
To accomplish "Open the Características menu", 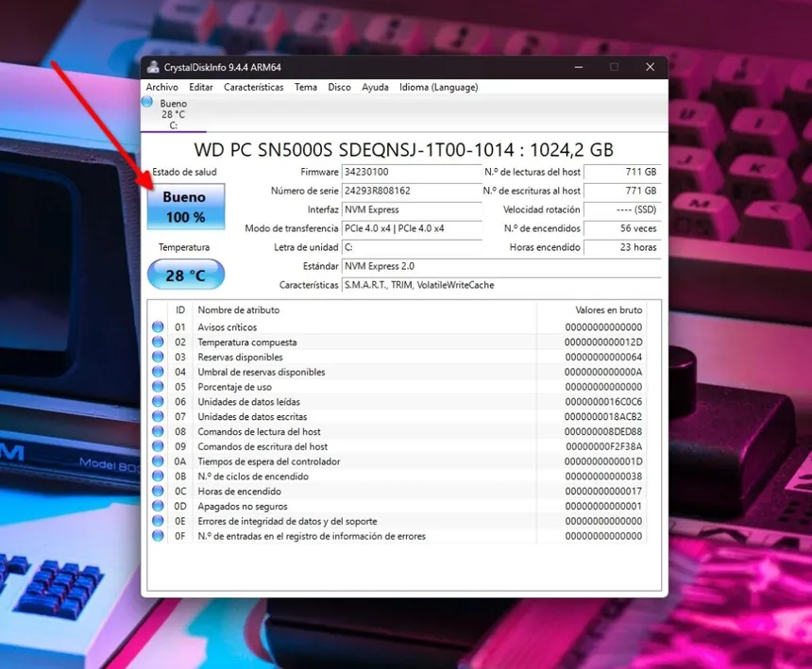I will [254, 87].
